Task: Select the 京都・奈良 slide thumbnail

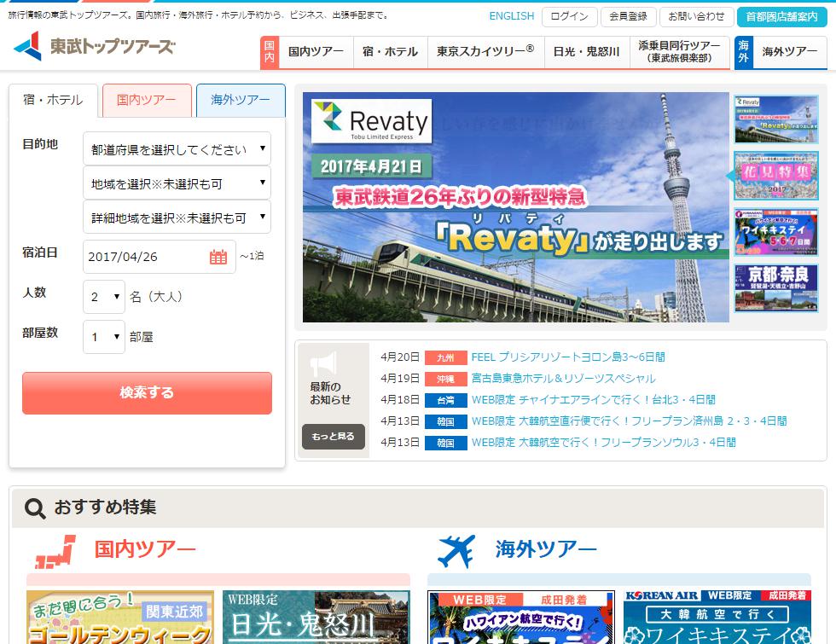Action: pyautogui.click(x=775, y=288)
